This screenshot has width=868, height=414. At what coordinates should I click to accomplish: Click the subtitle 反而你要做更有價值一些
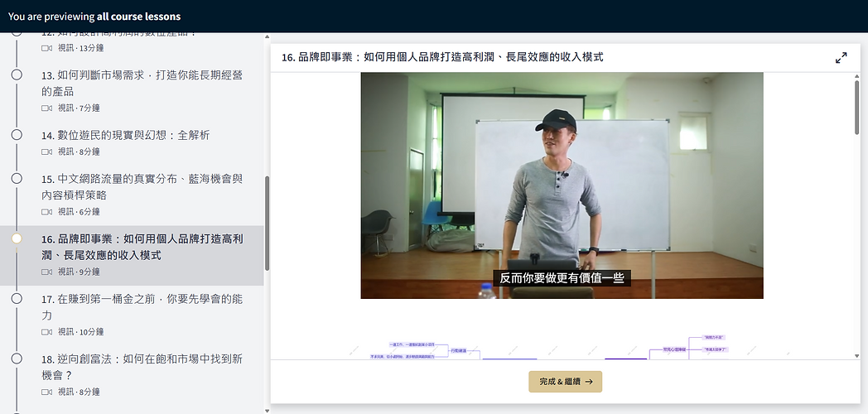562,278
